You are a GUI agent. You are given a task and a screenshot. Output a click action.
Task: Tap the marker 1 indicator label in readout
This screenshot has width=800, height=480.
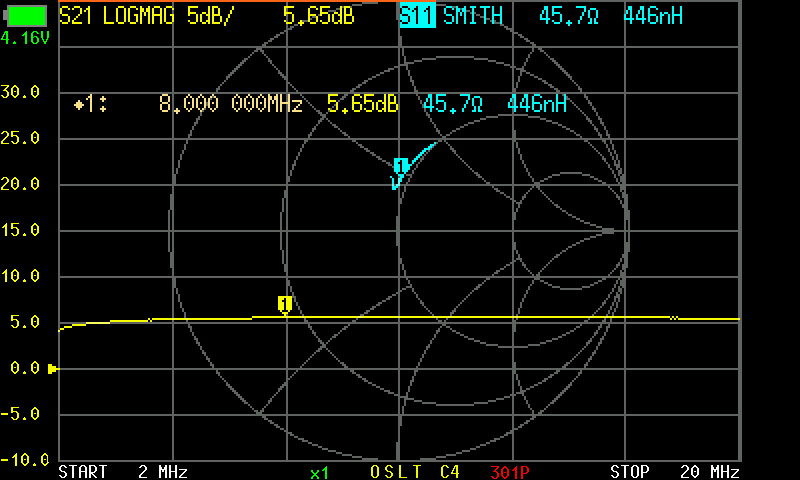91,104
